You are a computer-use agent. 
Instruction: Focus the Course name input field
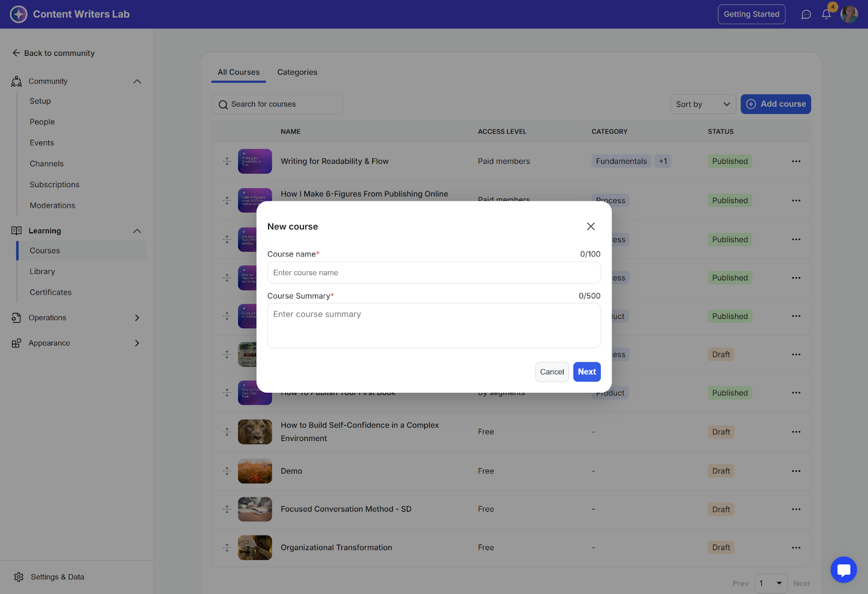[x=433, y=273]
